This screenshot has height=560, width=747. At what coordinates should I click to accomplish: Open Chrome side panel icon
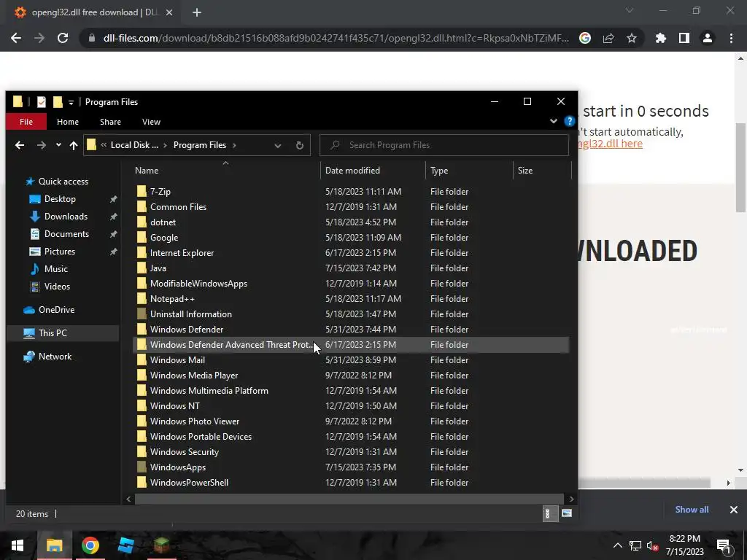(x=684, y=38)
